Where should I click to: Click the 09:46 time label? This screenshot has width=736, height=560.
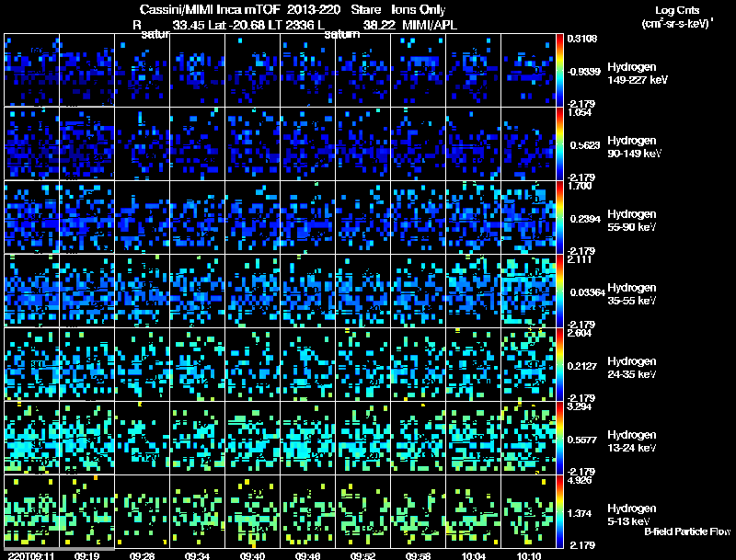(307, 555)
